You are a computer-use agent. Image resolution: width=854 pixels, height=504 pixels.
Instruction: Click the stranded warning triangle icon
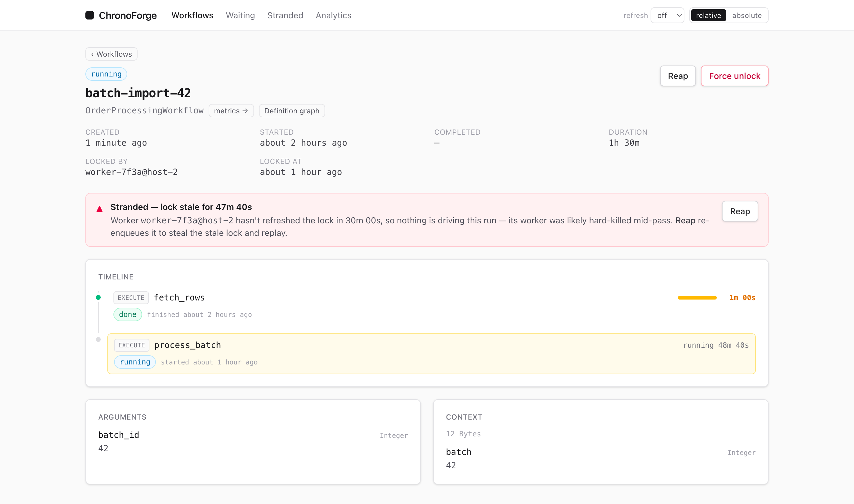pos(99,209)
